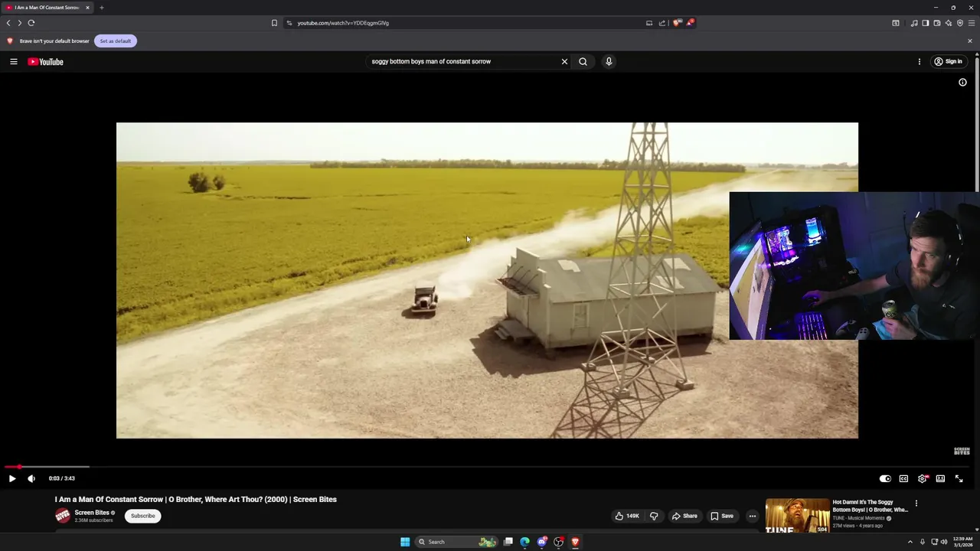The image size is (980, 551).
Task: Open Screen Bites channel avatar
Action: (x=63, y=516)
